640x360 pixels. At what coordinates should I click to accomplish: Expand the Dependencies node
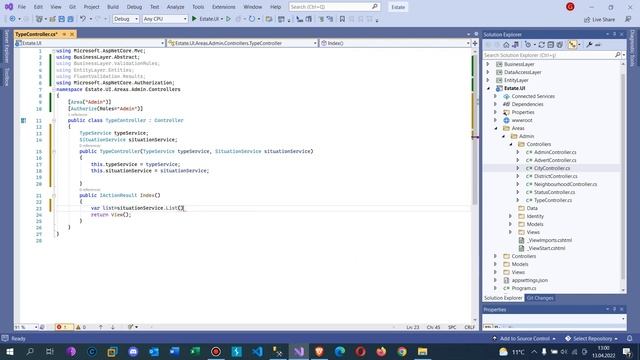tap(496, 104)
